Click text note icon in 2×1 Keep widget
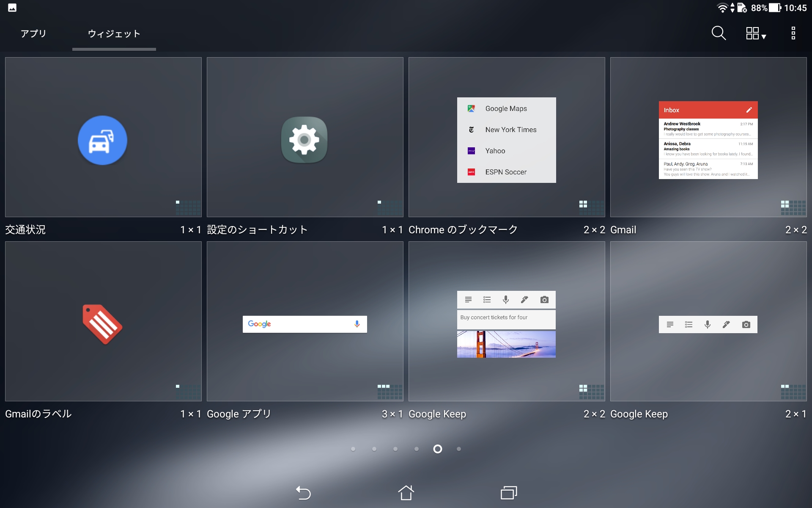Screen dimensions: 812x508 (x=670, y=325)
